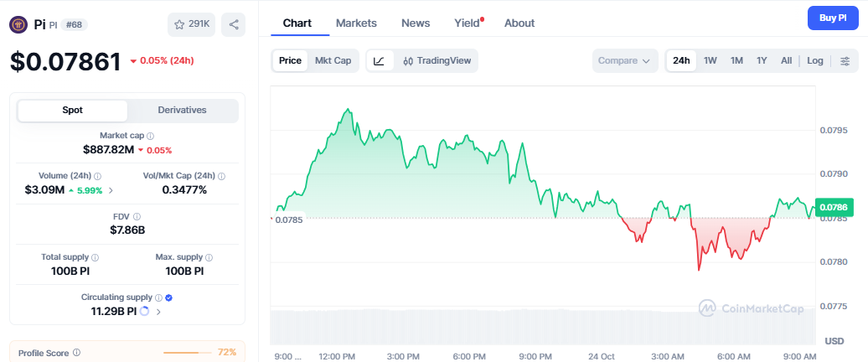Click the current price 0.0786 chart label

(834, 208)
